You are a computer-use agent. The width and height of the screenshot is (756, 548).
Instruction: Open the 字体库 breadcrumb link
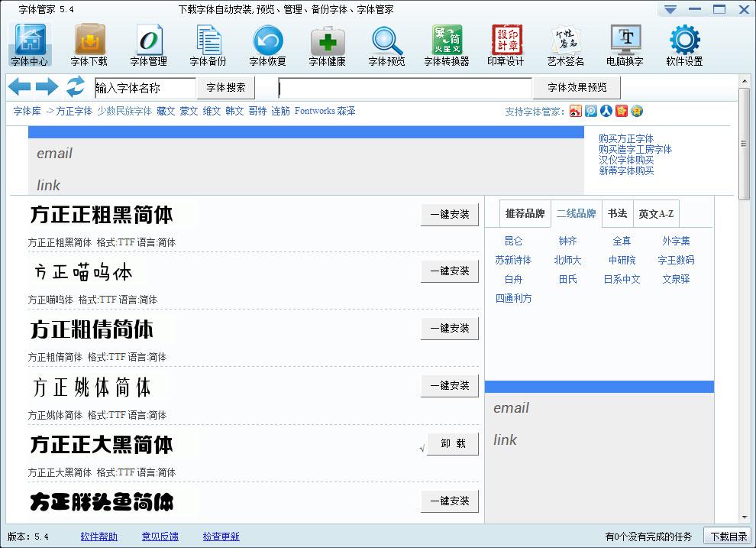[x=27, y=111]
